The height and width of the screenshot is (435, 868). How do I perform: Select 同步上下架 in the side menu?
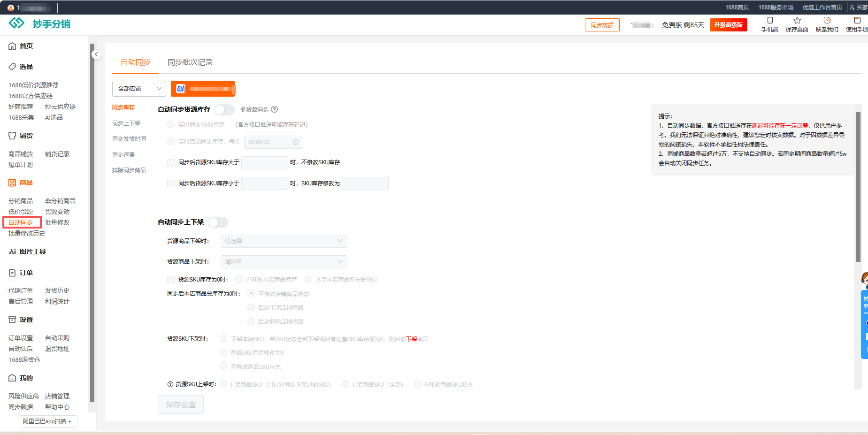(126, 123)
